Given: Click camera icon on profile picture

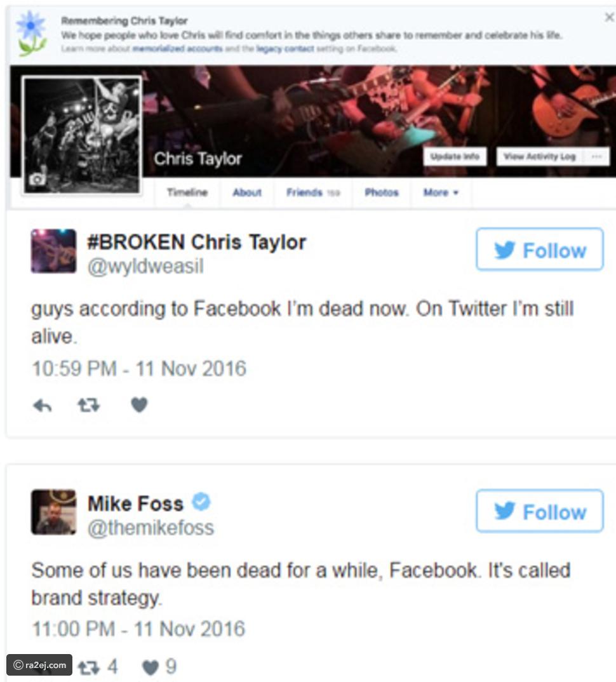Looking at the screenshot, I should coord(37,178).
